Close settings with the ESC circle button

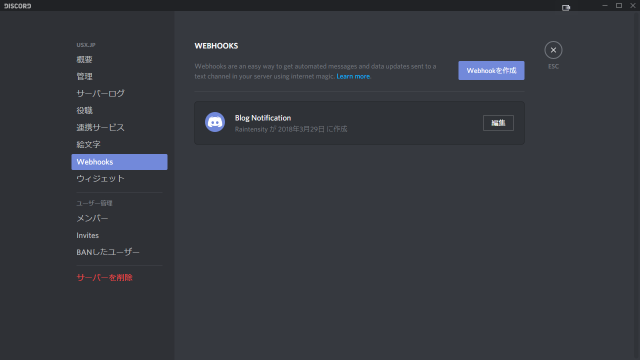pyautogui.click(x=553, y=50)
